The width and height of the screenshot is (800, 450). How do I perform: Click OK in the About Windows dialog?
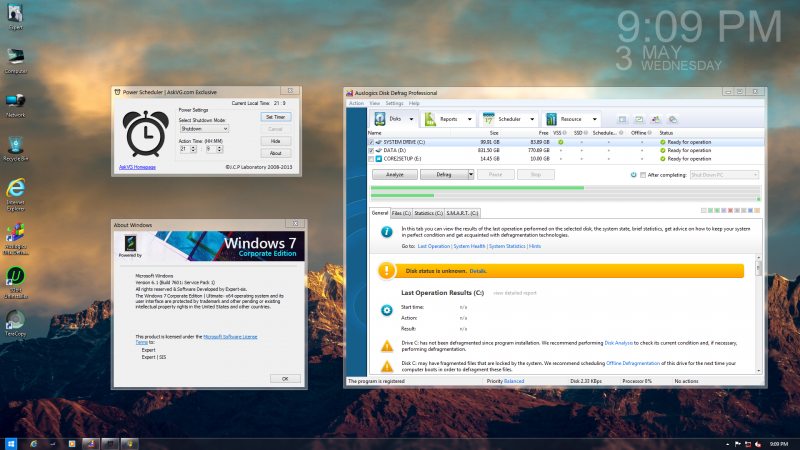pos(285,379)
